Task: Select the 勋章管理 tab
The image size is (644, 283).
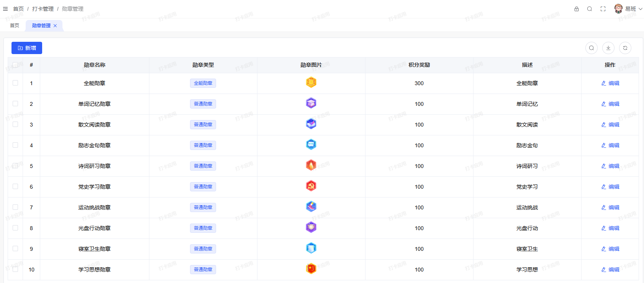Action: [x=41, y=26]
